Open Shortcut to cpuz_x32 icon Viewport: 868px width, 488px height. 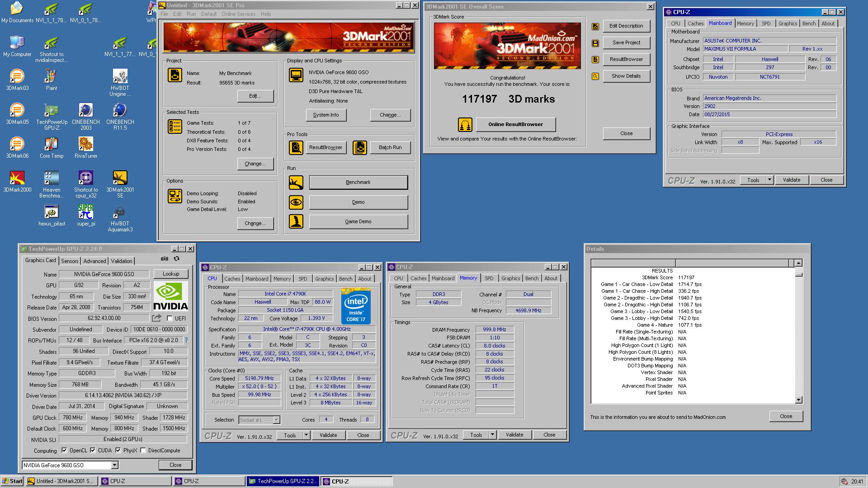coord(86,184)
